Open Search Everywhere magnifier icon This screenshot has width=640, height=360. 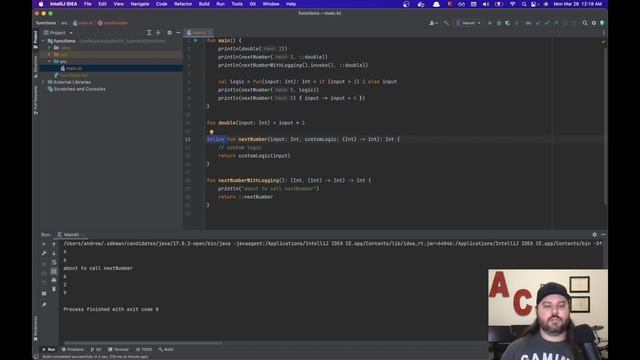585,23
